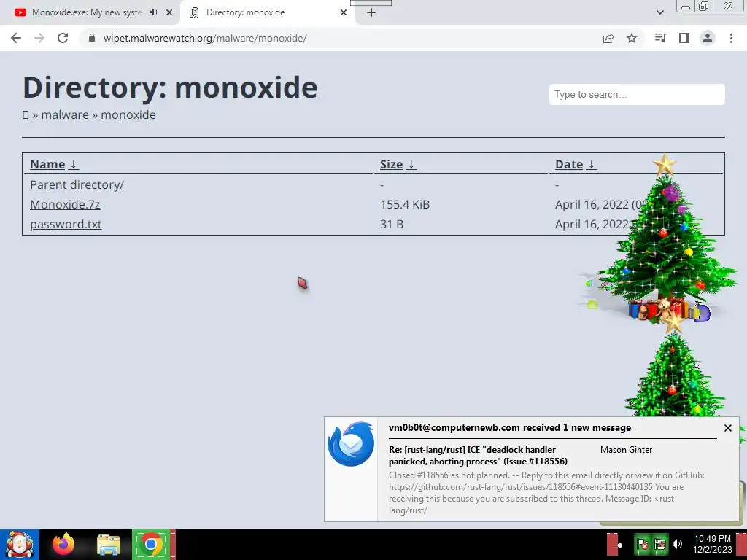
Task: Select Chrome in the taskbar
Action: point(151,544)
